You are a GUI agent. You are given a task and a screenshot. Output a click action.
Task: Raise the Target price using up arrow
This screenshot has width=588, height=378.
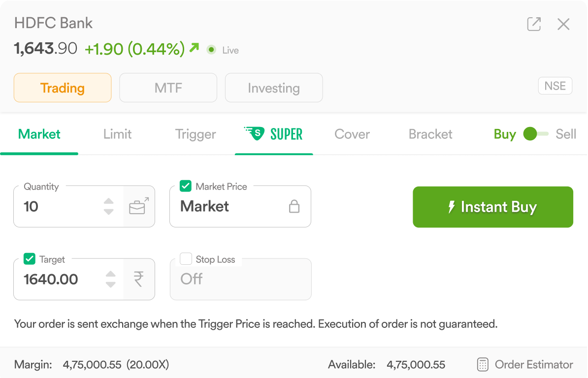click(x=111, y=274)
